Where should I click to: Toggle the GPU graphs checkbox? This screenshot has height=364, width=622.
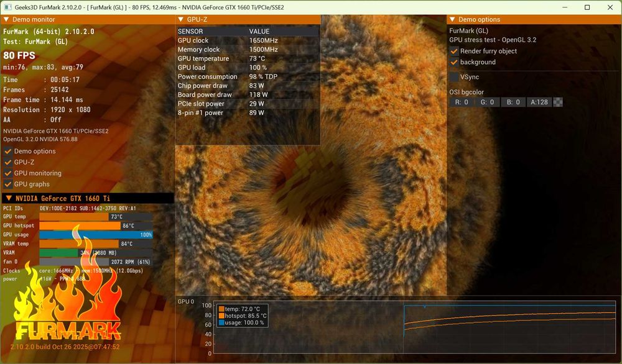point(8,184)
